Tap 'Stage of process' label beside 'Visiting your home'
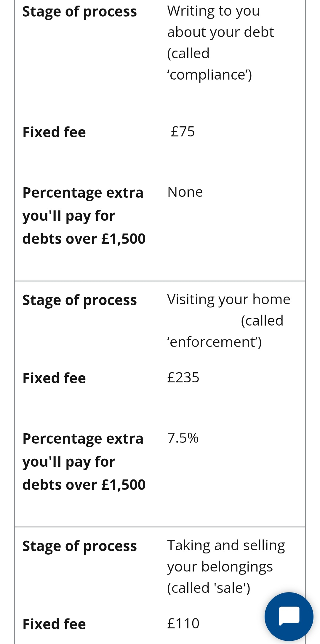320x644 pixels. pos(79,300)
